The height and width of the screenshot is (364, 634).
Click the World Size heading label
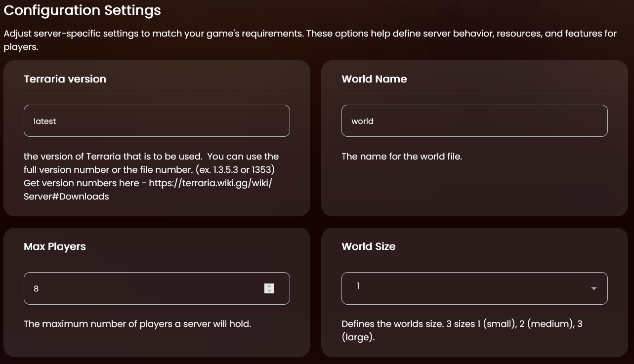[368, 246]
